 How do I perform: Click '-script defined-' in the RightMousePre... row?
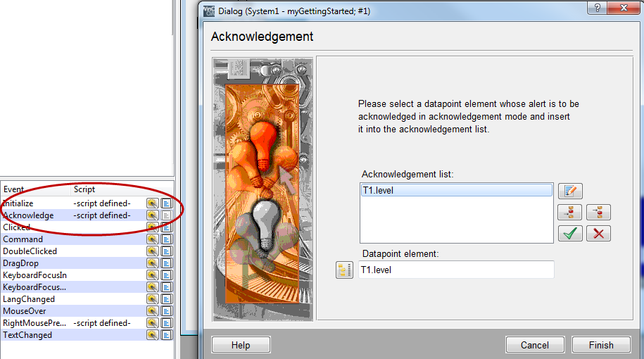coord(102,323)
